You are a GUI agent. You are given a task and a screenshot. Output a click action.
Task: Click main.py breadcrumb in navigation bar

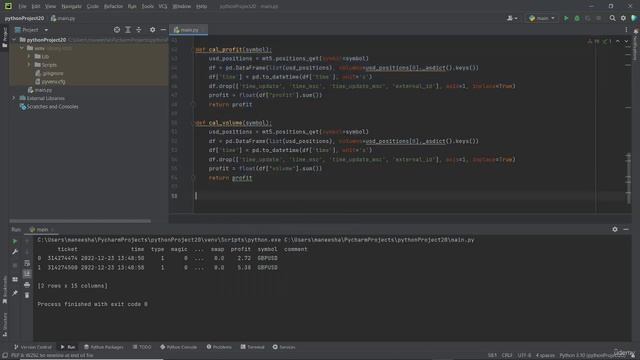[x=63, y=18]
